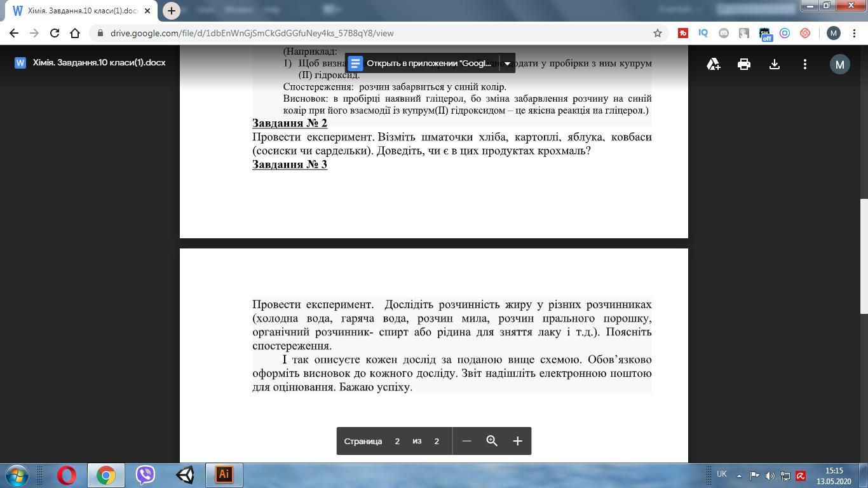Reload the current page
868x488 pixels.
click(55, 33)
